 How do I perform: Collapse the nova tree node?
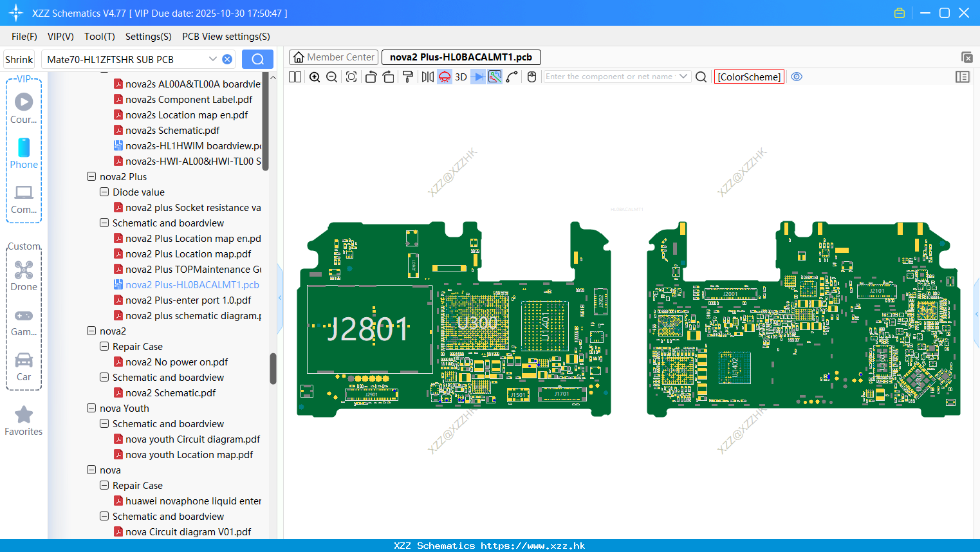(91, 470)
